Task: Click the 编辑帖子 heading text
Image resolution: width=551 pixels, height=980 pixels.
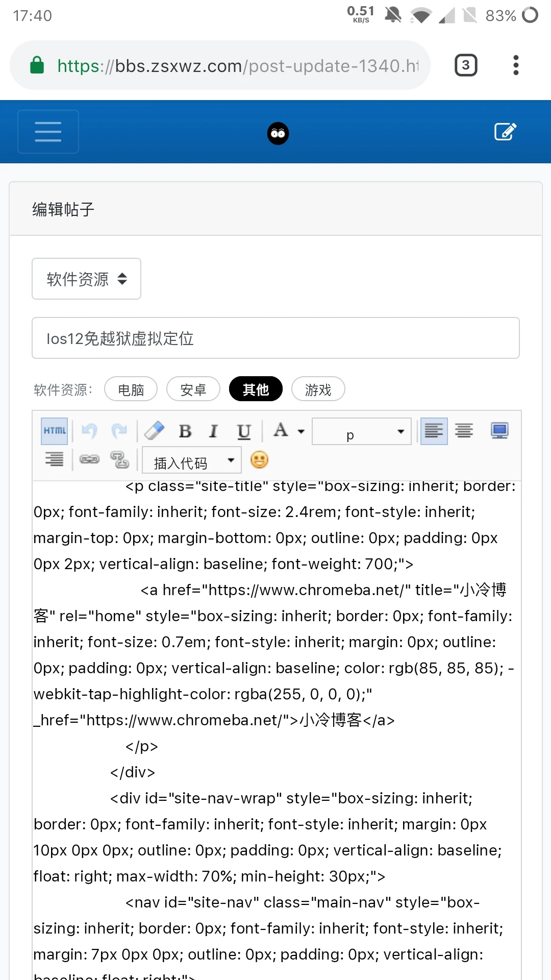Action: pos(63,209)
